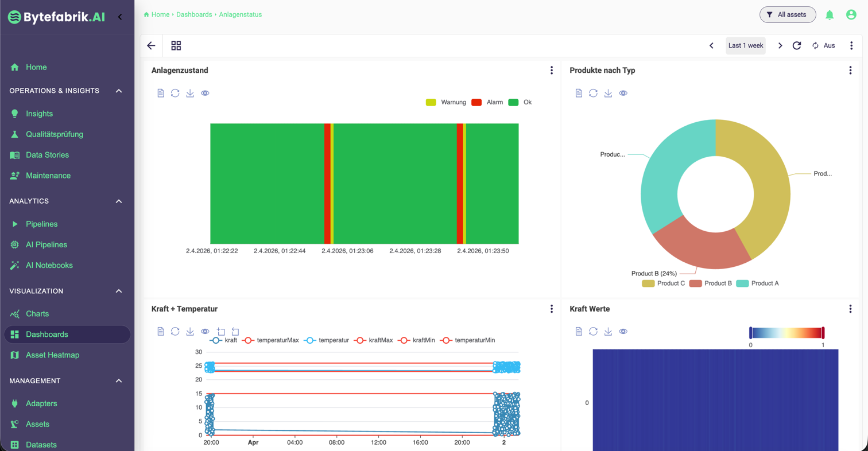Select the Qualitätsprüfung sidebar item
This screenshot has height=451, width=868.
point(55,134)
